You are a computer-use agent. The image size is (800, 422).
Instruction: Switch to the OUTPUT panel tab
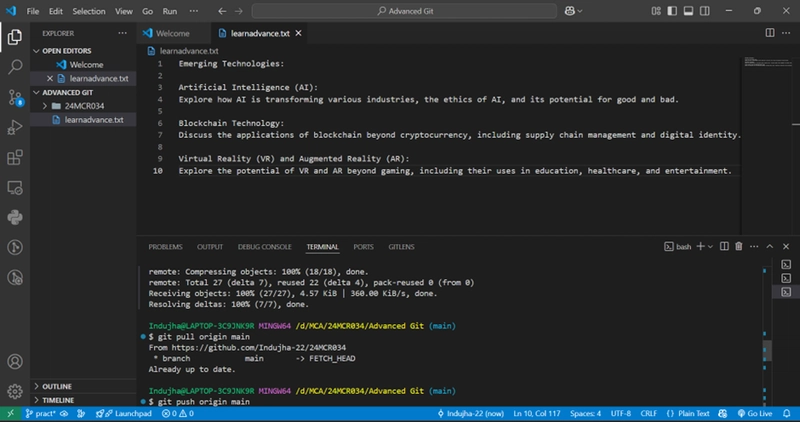210,246
